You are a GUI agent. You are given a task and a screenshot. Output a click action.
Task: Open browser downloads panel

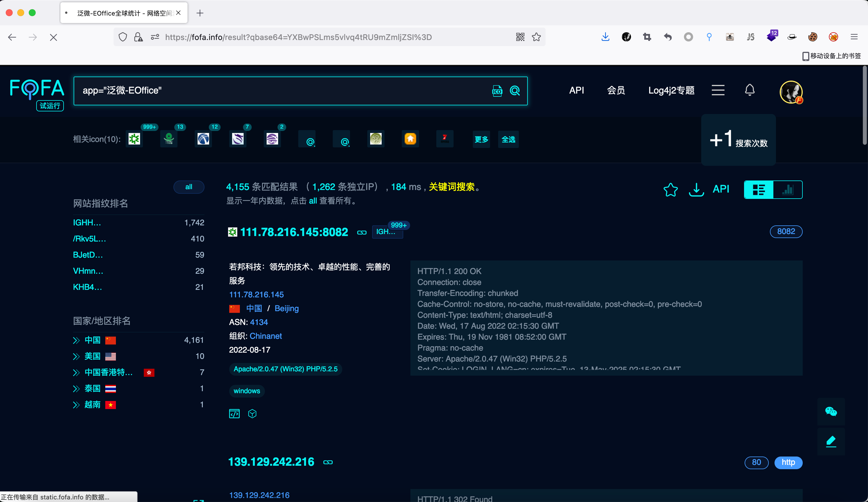click(x=605, y=37)
